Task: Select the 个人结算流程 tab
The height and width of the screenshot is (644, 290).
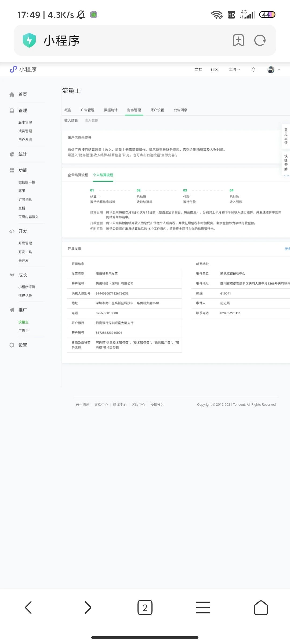Action: 103,175
